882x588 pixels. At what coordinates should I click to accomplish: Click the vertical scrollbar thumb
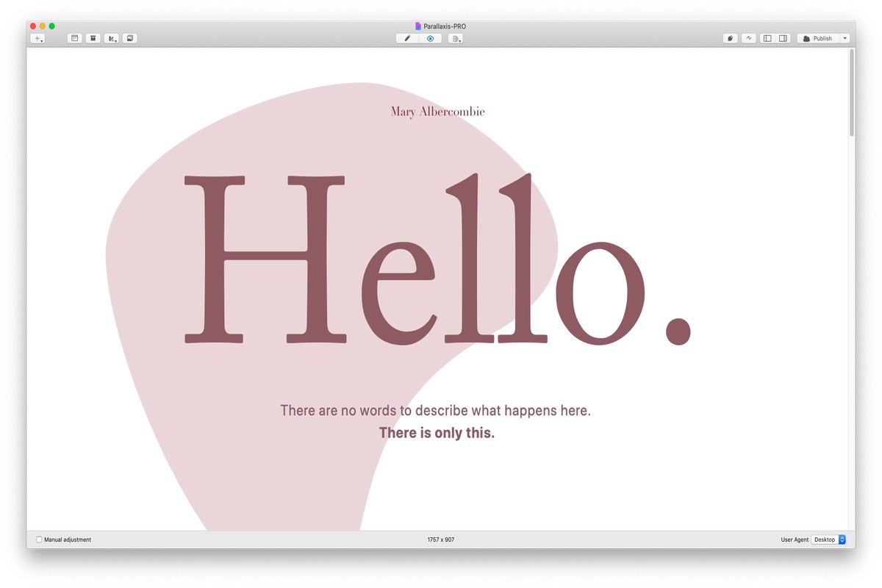click(x=851, y=92)
